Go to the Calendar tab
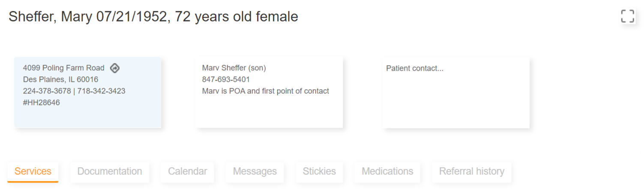644x190 pixels. point(188,172)
